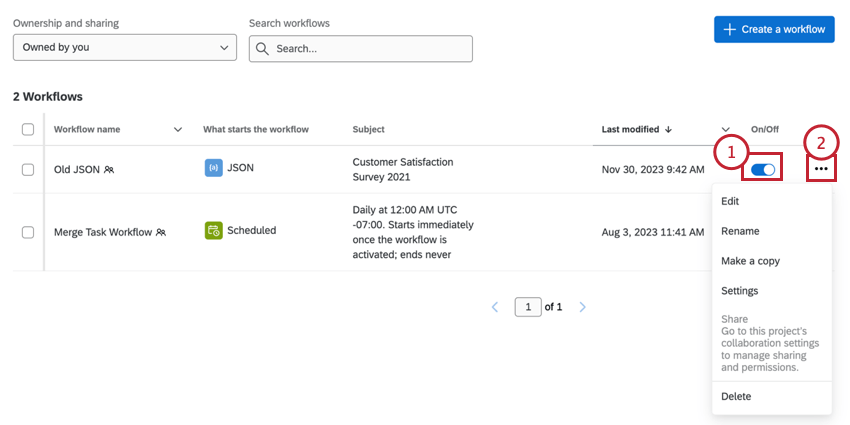The width and height of the screenshot is (850, 425).
Task: Click the blue JSON event icon
Action: pyautogui.click(x=213, y=168)
